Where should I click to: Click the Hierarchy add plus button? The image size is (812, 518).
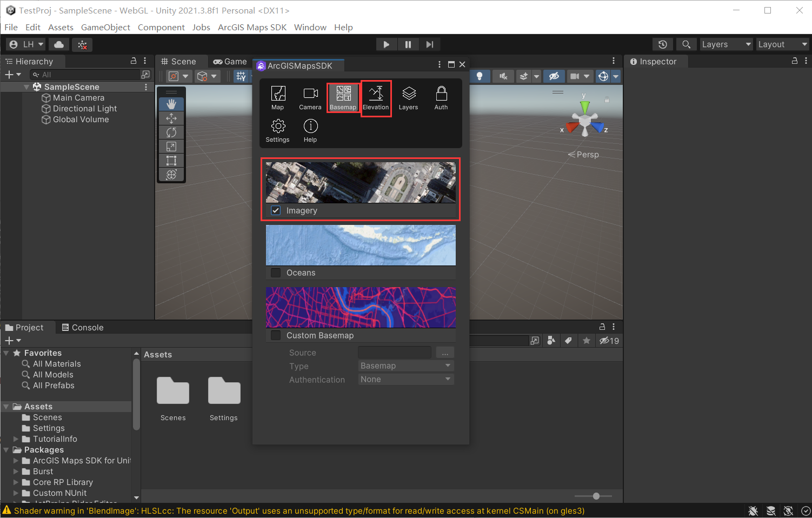click(12, 75)
